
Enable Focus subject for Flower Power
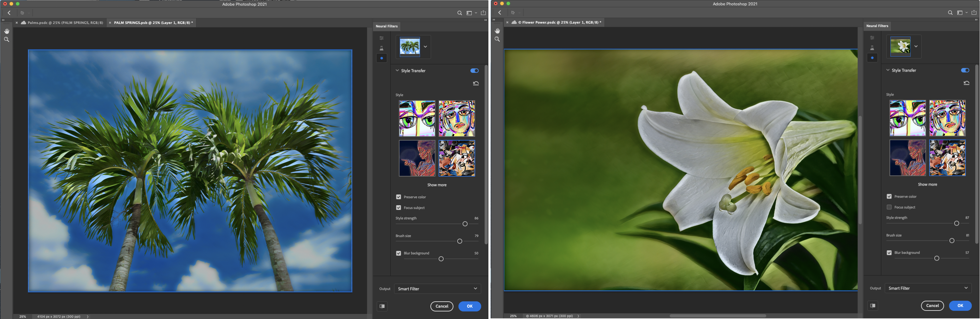[x=889, y=207]
